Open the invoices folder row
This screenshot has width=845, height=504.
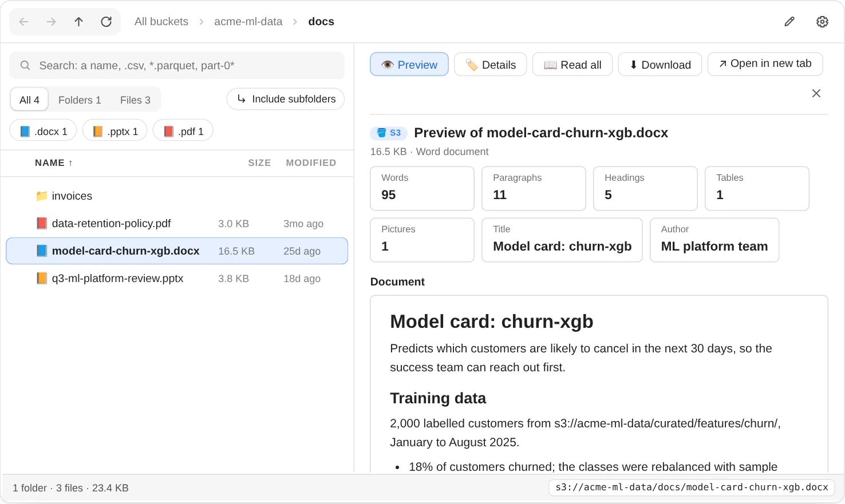coord(177,196)
